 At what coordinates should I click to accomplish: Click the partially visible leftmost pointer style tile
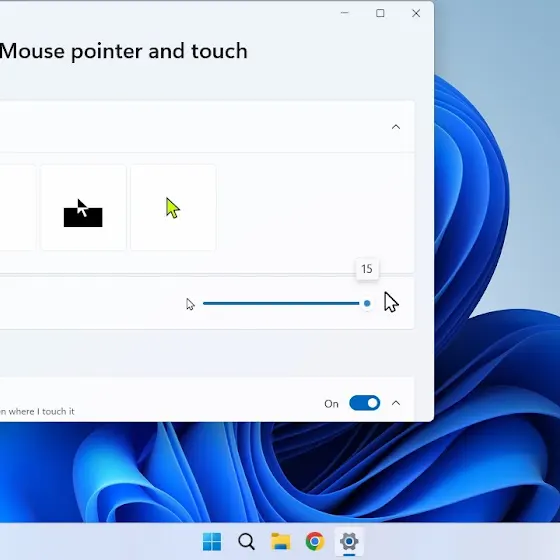pyautogui.click(x=18, y=208)
